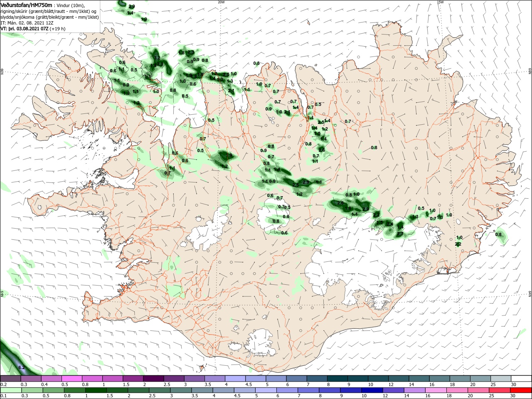Pick the upper legend lavender swatch starting at 4
532x399 pixels.
click(235, 379)
